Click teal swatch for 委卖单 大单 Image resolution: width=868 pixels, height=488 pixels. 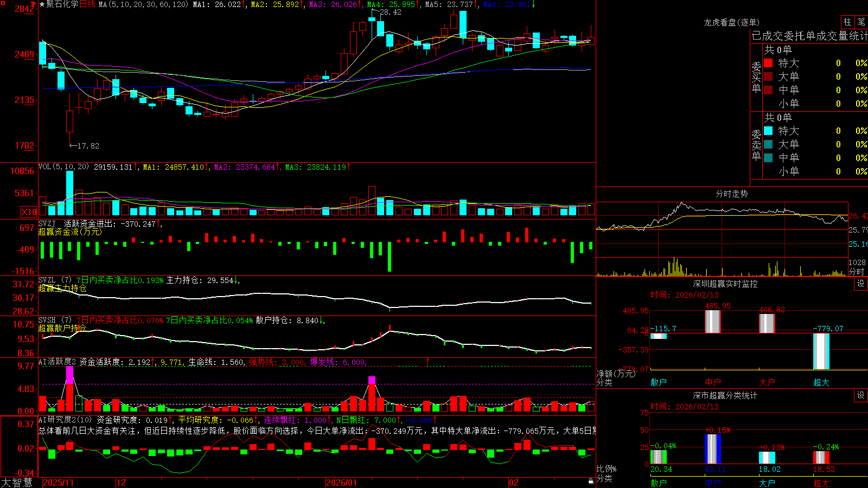pos(768,144)
